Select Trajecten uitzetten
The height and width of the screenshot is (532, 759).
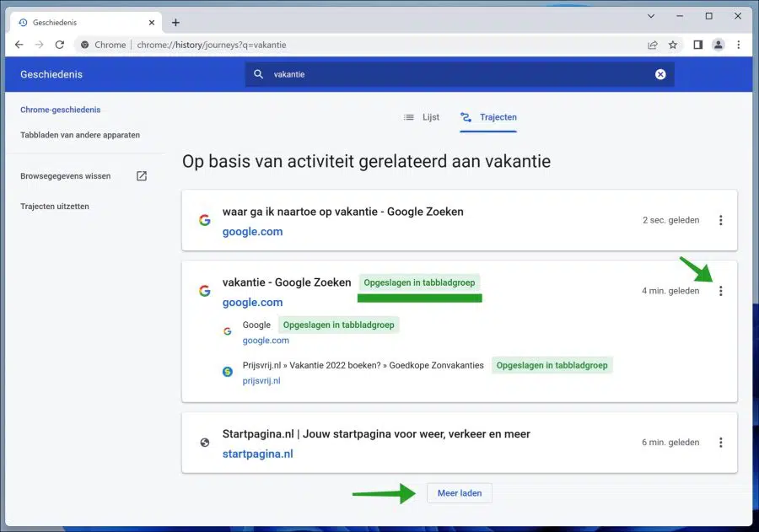tap(55, 207)
